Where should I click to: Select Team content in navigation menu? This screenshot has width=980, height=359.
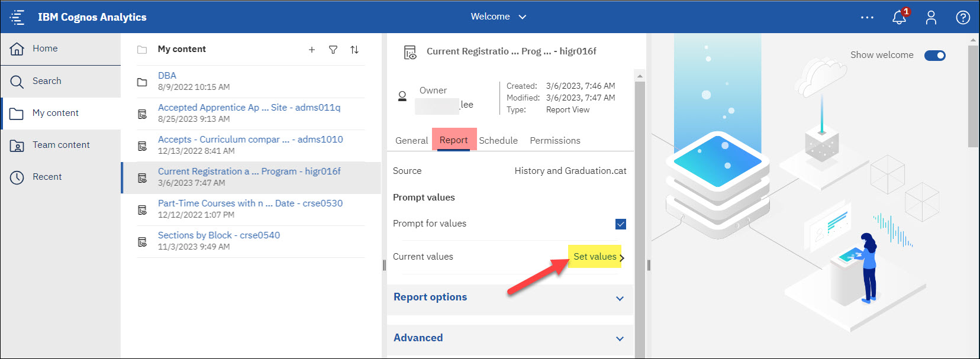(x=60, y=145)
